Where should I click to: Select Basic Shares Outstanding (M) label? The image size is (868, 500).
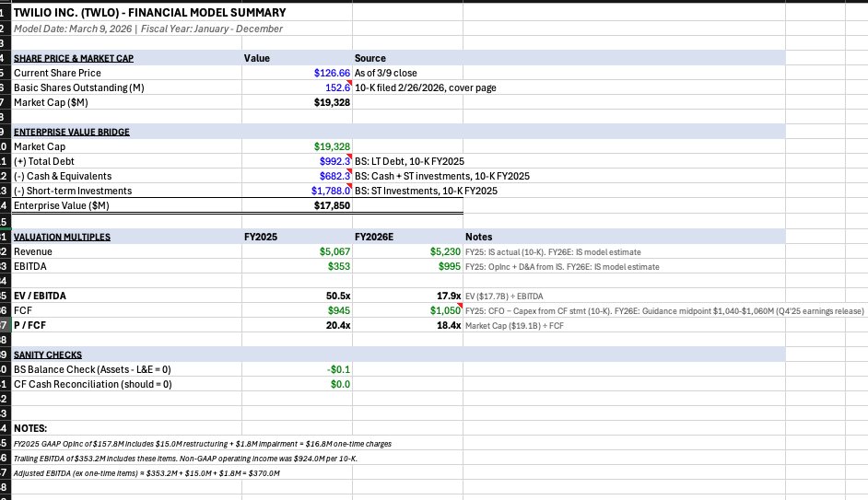79,87
